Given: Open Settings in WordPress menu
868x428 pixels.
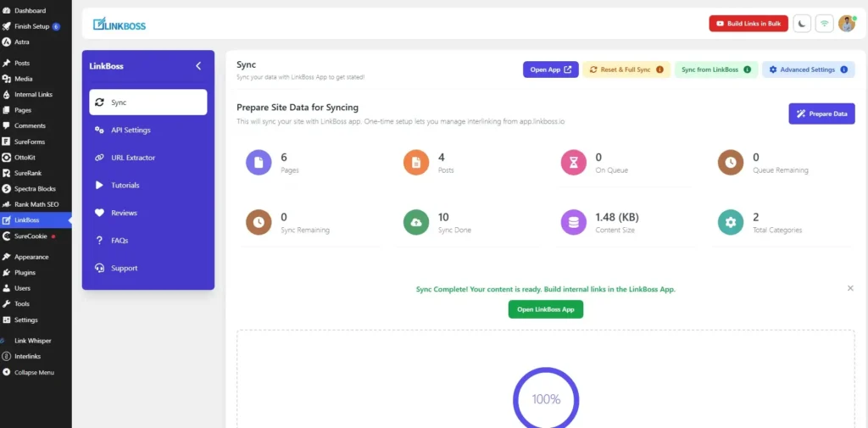Looking at the screenshot, I should pos(36,320).
